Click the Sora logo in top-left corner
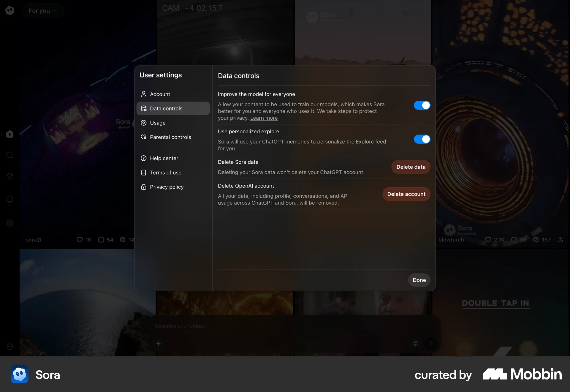Screen dimensions: 570x392 pyautogui.click(x=10, y=10)
